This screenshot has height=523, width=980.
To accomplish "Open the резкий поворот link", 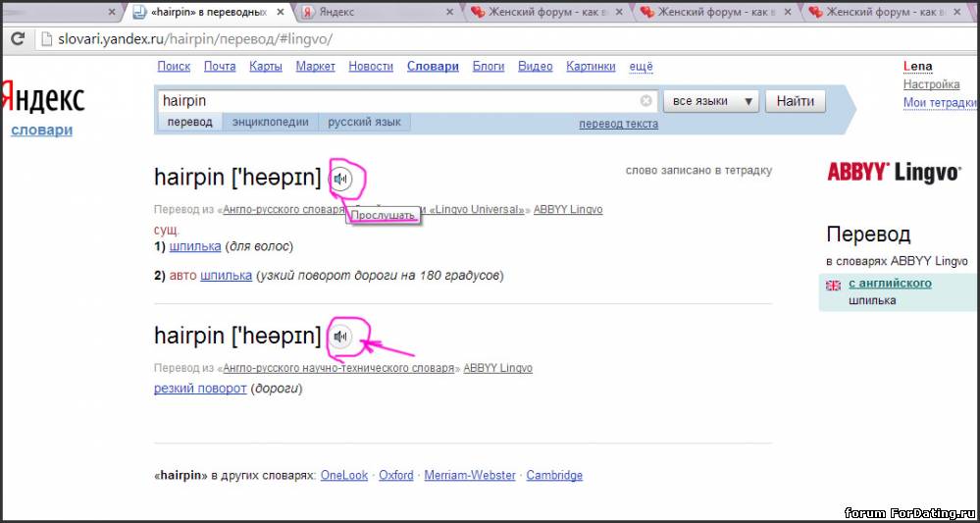I will coord(200,389).
